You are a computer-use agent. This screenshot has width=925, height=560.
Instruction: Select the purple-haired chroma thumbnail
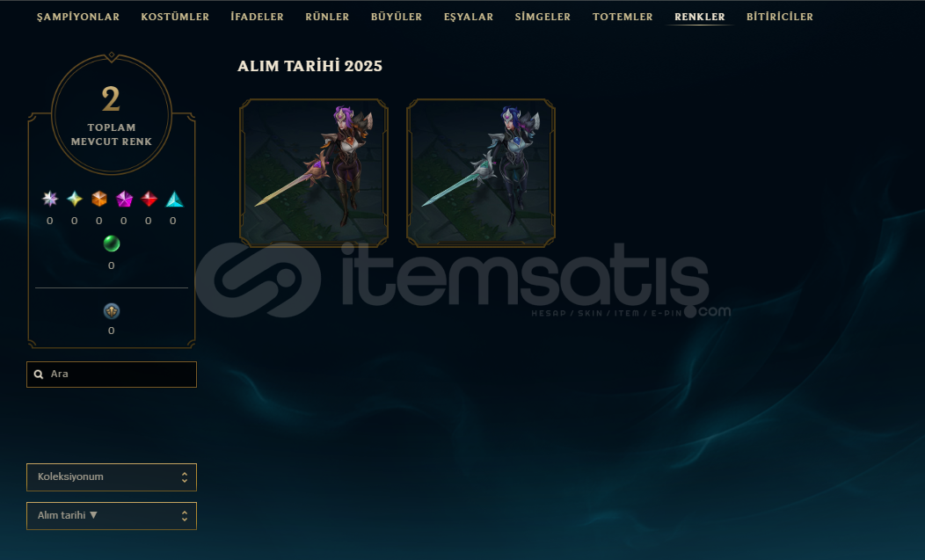[314, 173]
